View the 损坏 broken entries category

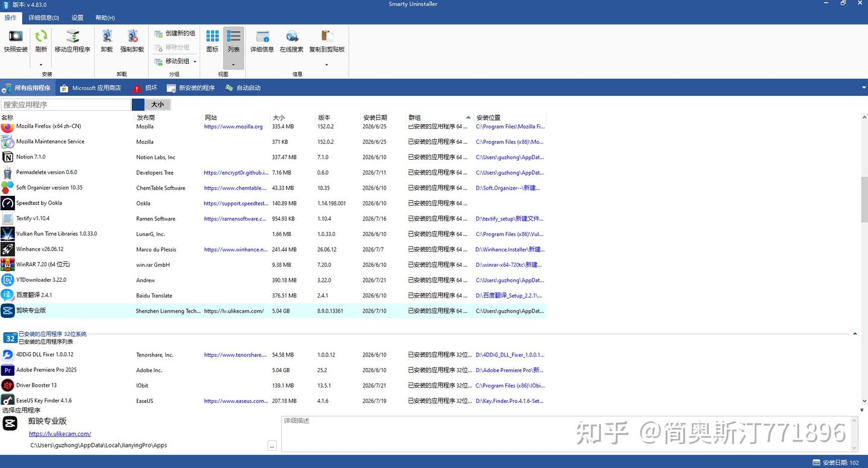click(145, 88)
